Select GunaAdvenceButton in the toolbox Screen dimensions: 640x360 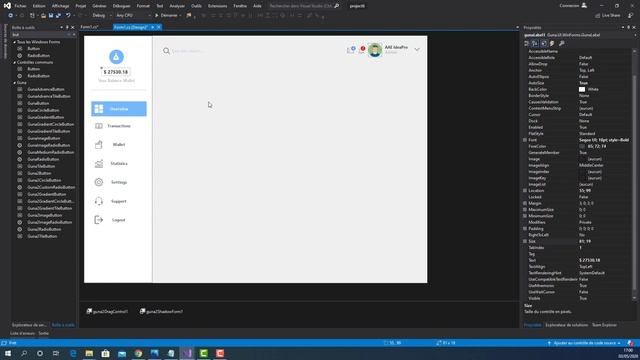click(x=46, y=89)
